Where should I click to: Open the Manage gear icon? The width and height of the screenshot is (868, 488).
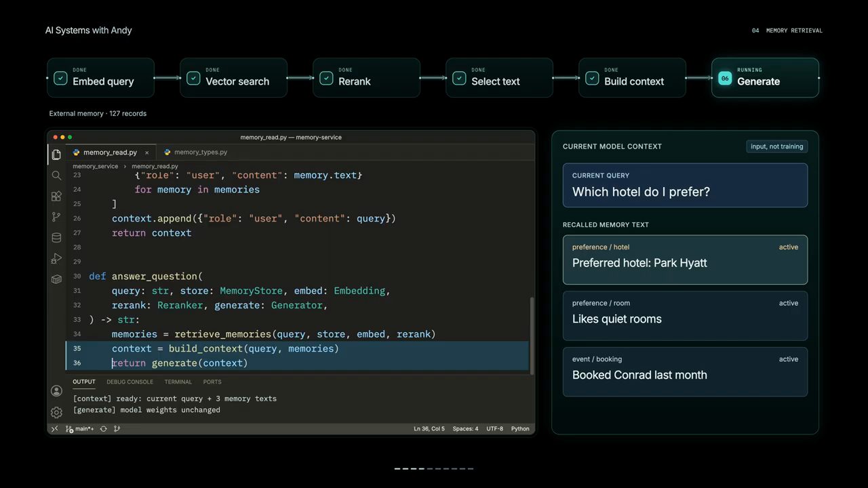pyautogui.click(x=56, y=412)
